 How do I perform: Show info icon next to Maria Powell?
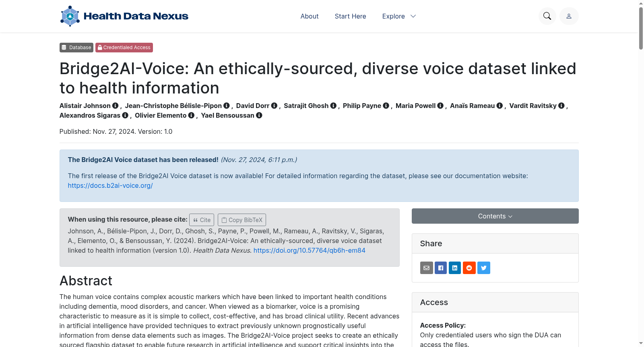coord(440,106)
